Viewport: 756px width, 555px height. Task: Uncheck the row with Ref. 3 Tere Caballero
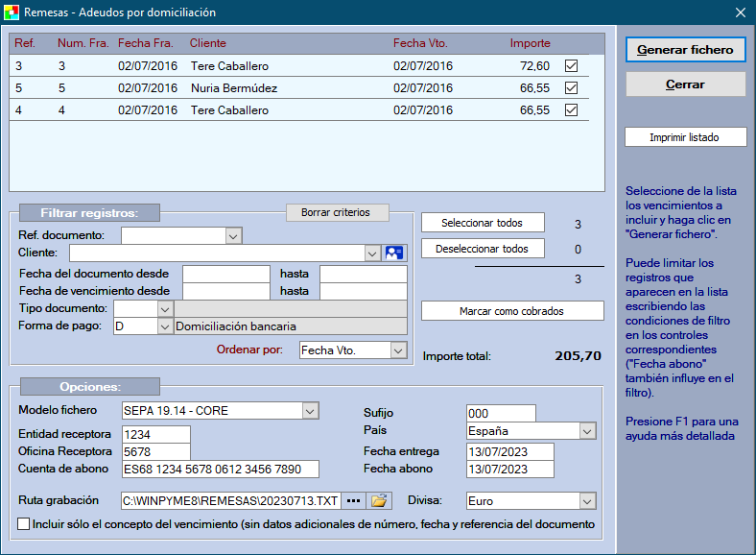tap(572, 66)
